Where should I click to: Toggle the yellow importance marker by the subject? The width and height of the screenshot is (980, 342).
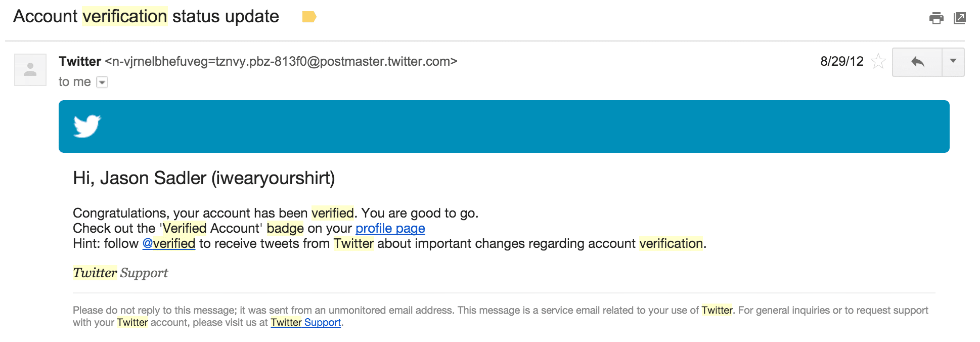[309, 17]
